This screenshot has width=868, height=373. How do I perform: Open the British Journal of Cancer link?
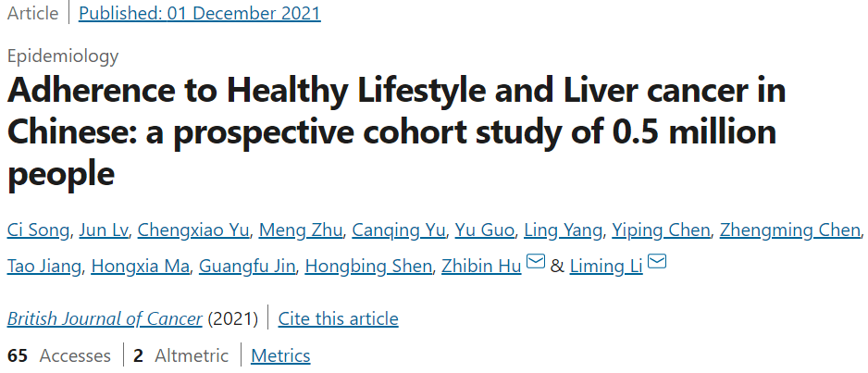(x=105, y=319)
